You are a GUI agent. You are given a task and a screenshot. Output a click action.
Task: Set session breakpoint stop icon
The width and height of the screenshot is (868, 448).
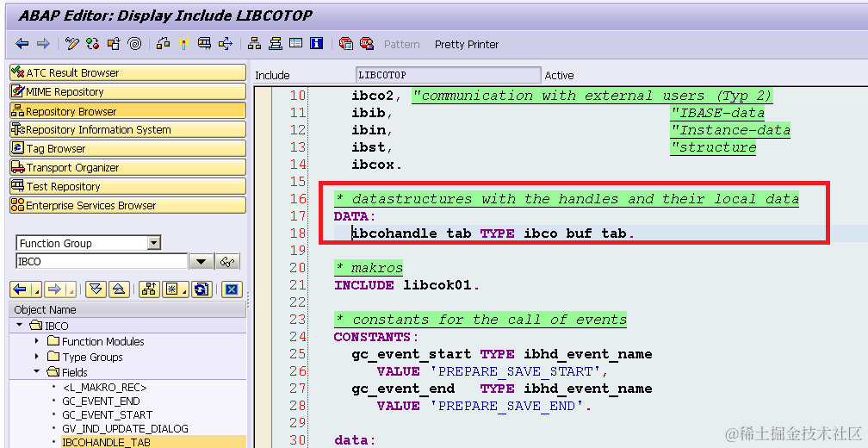346,44
